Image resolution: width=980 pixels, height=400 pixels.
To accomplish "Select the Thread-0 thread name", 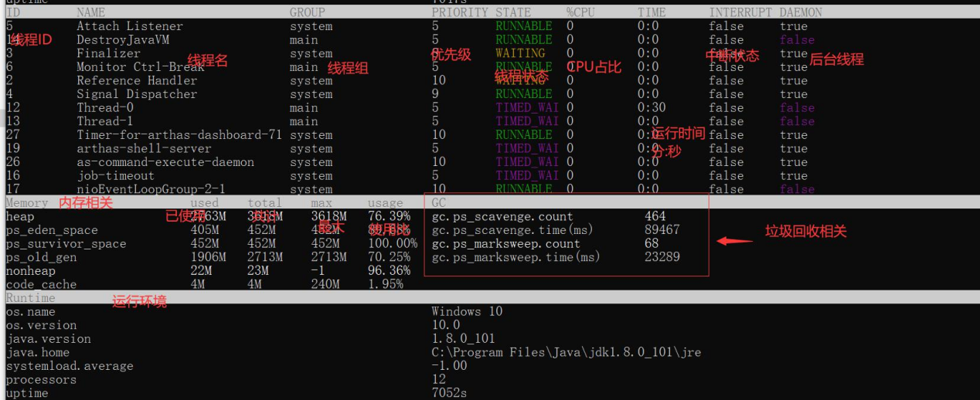I will [x=105, y=107].
